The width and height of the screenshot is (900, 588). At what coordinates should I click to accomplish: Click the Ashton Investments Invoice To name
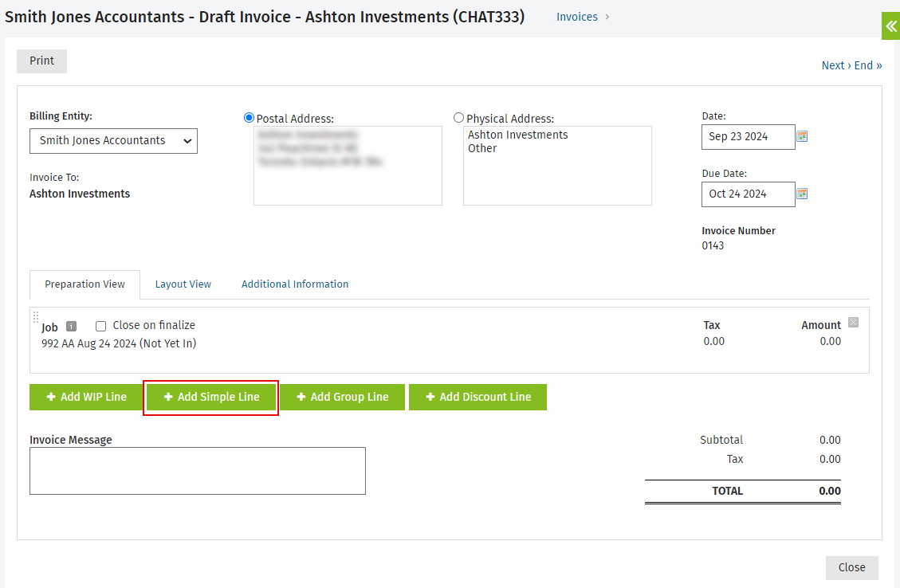pyautogui.click(x=80, y=194)
